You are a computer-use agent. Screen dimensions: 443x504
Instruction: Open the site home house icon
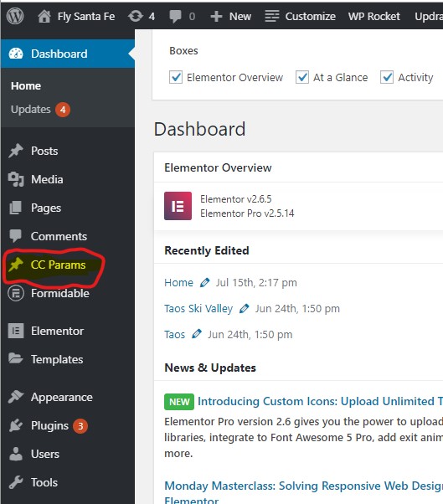coord(44,16)
